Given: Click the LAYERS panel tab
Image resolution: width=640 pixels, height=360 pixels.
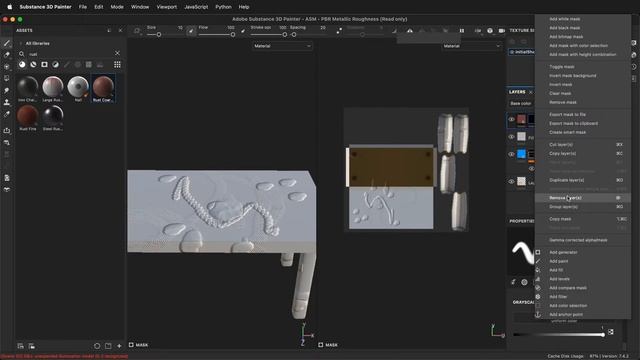Looking at the screenshot, I should (x=517, y=92).
